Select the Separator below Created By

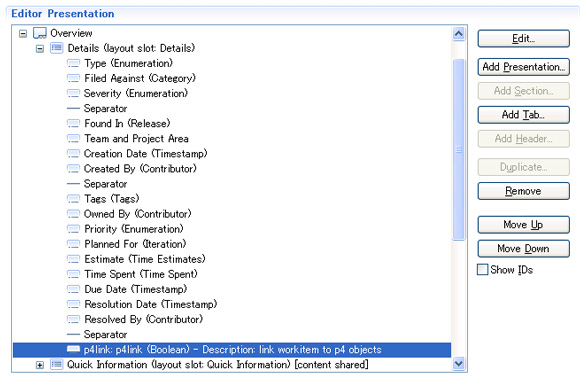105,184
